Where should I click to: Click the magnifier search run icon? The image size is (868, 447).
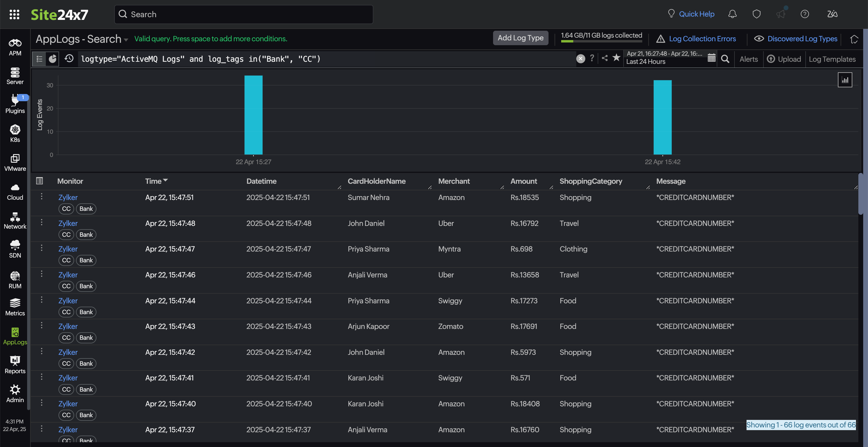(725, 59)
